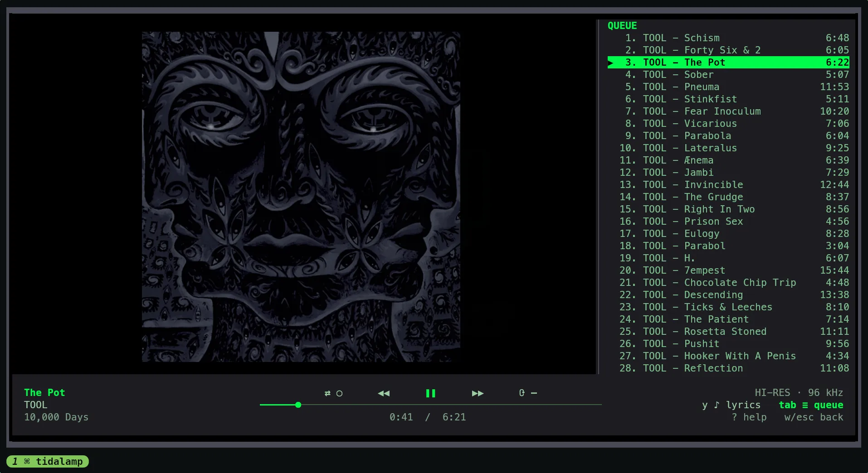Select Jambi in the queue
This screenshot has height=473, width=868.
(x=728, y=173)
